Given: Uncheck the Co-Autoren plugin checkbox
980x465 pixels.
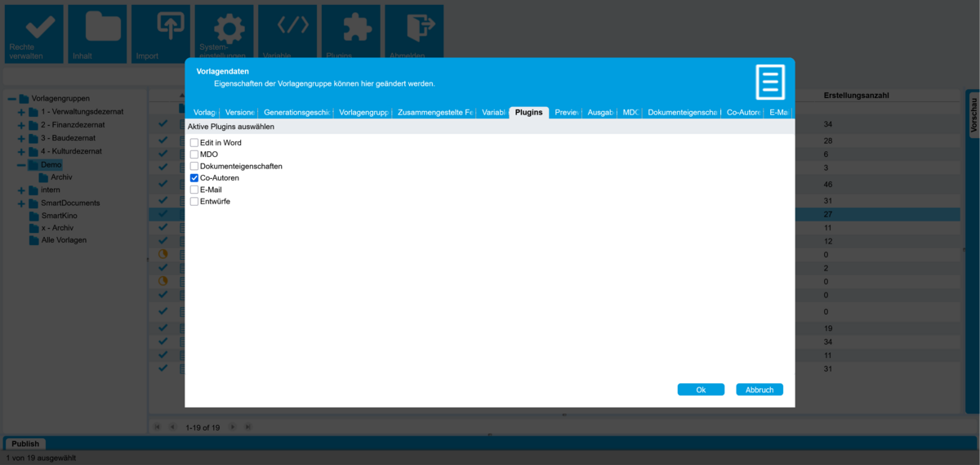Looking at the screenshot, I should (194, 178).
